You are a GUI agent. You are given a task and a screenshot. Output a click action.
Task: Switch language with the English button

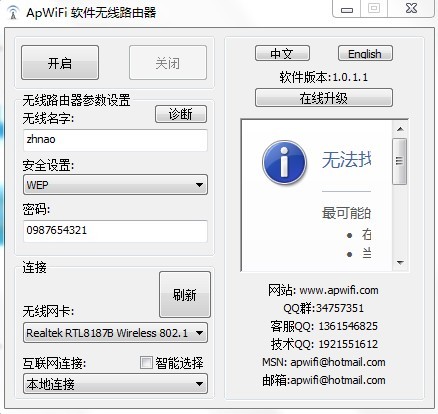tap(365, 53)
